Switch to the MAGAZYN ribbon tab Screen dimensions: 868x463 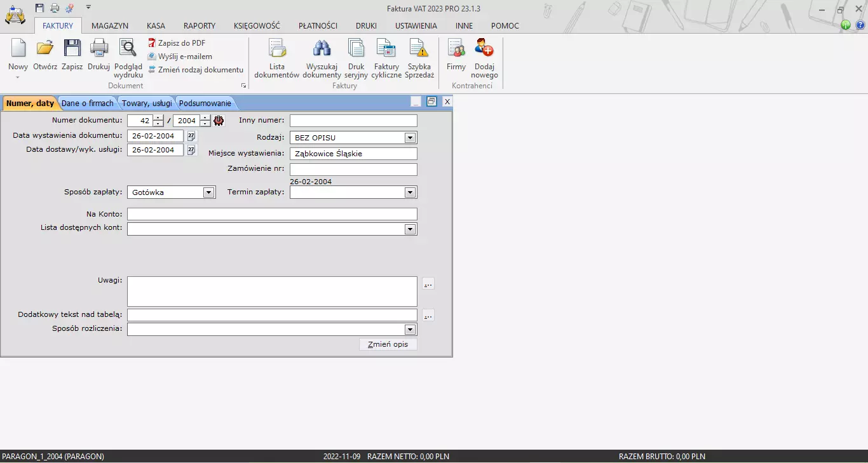pos(110,26)
